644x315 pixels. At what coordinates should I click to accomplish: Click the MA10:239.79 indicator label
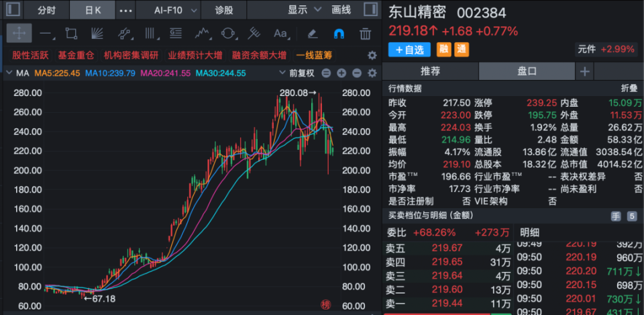click(111, 73)
